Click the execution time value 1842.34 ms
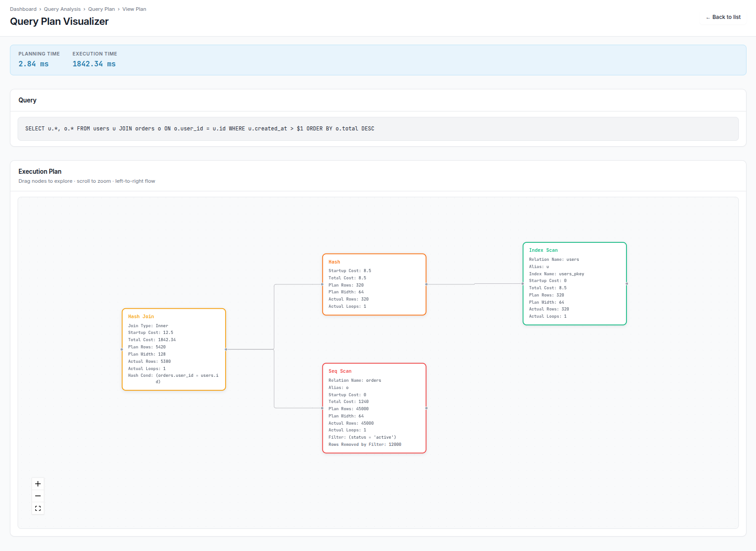 tap(94, 64)
